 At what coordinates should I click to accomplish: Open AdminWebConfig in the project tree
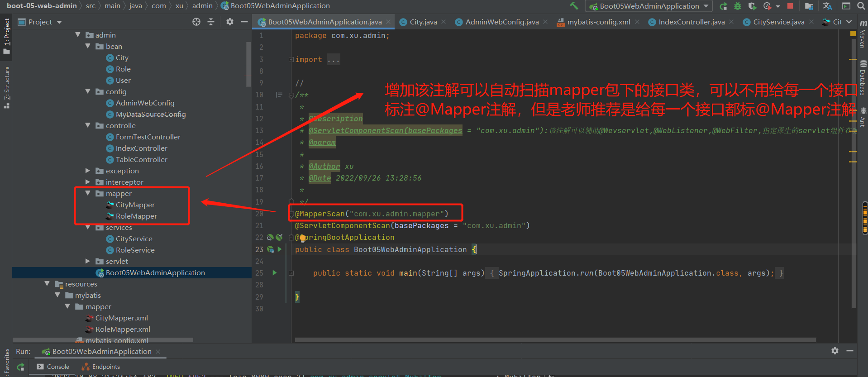tap(145, 103)
